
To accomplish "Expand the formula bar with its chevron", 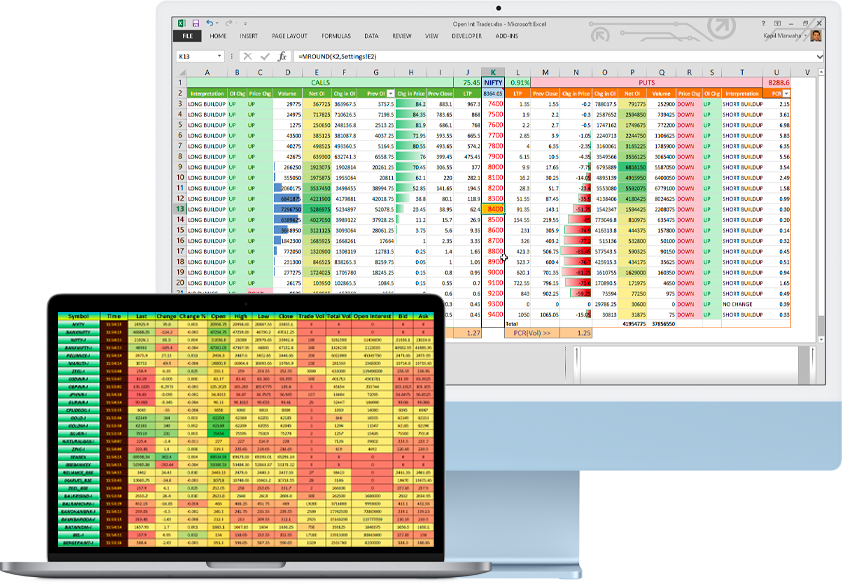I will (820, 55).
